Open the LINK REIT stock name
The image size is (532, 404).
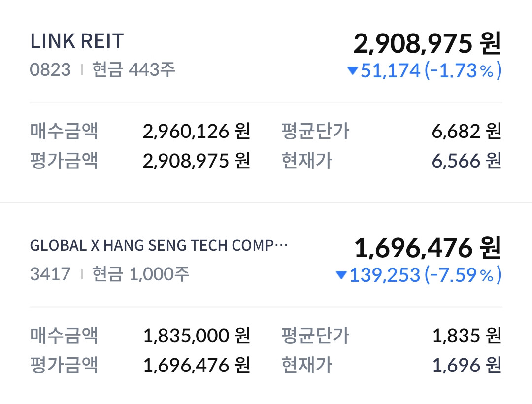click(77, 42)
